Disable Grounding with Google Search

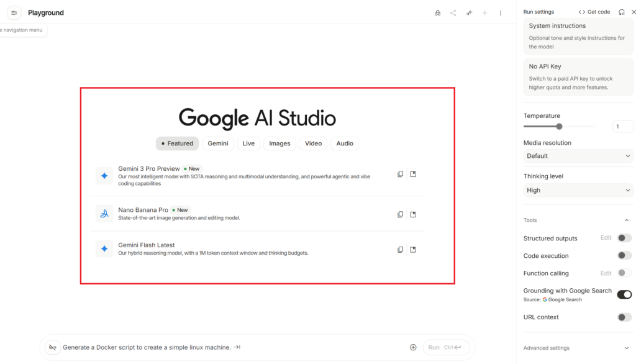(624, 294)
